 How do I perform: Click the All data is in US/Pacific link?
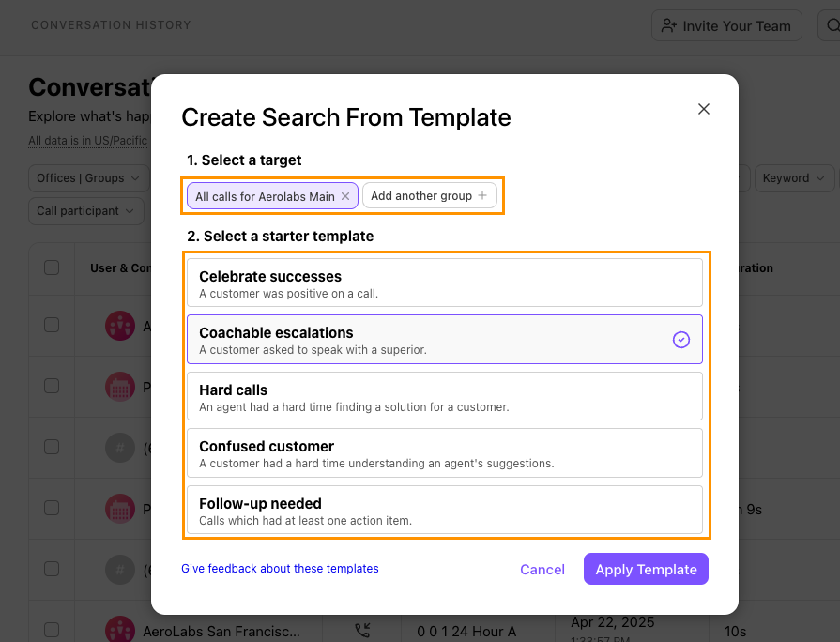[x=87, y=141]
